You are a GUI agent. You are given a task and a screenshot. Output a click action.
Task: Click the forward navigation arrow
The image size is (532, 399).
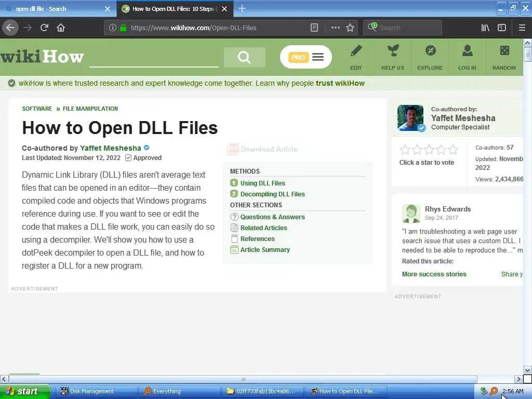pos(28,28)
